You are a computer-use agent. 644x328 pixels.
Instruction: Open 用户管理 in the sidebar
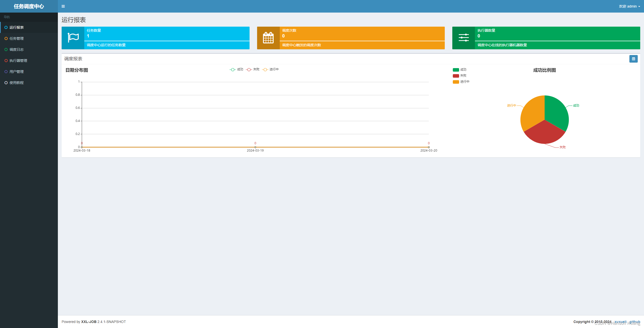tap(17, 72)
